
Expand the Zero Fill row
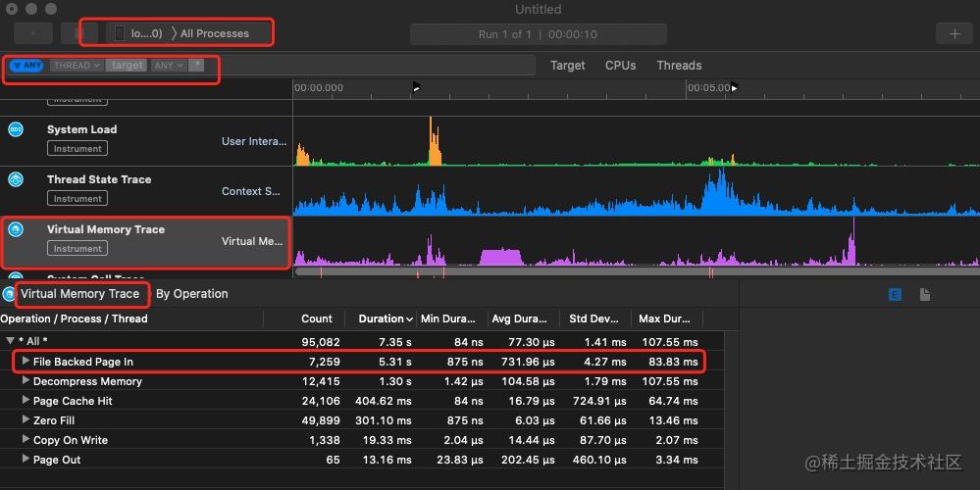click(26, 419)
